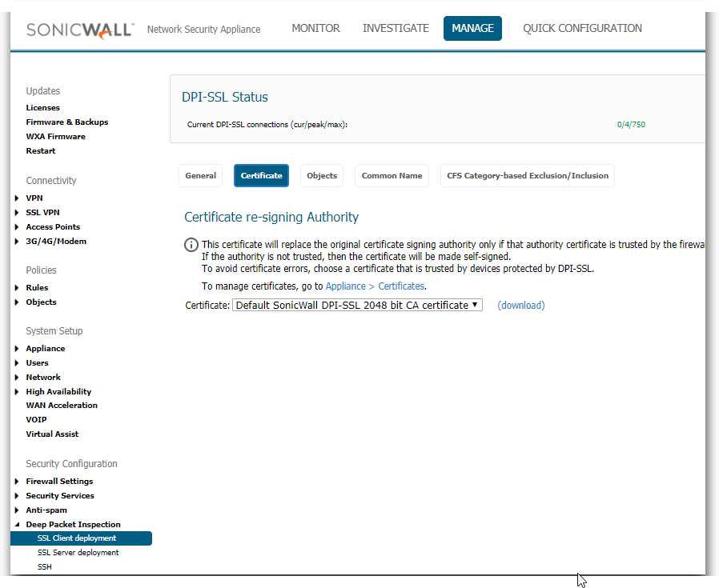Screen dimensions: 719x588
Task: Click Deep Packet Inspection in the sidebar
Action: coord(74,525)
